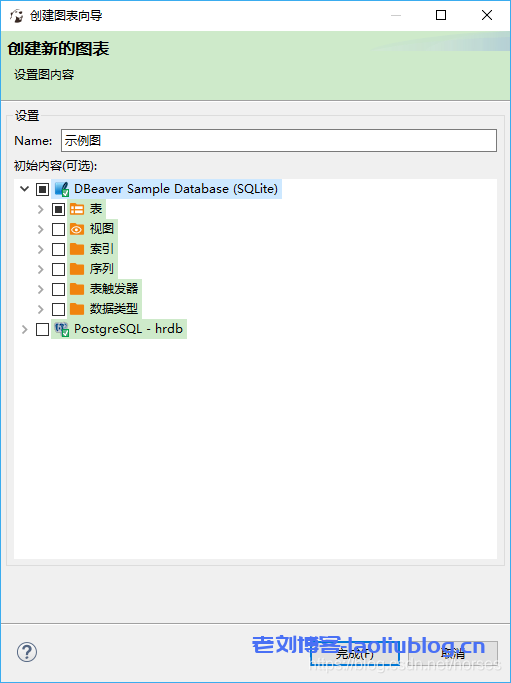511x683 pixels.
Task: Expand the PostgreSQL - hrdb node
Action: pos(24,329)
